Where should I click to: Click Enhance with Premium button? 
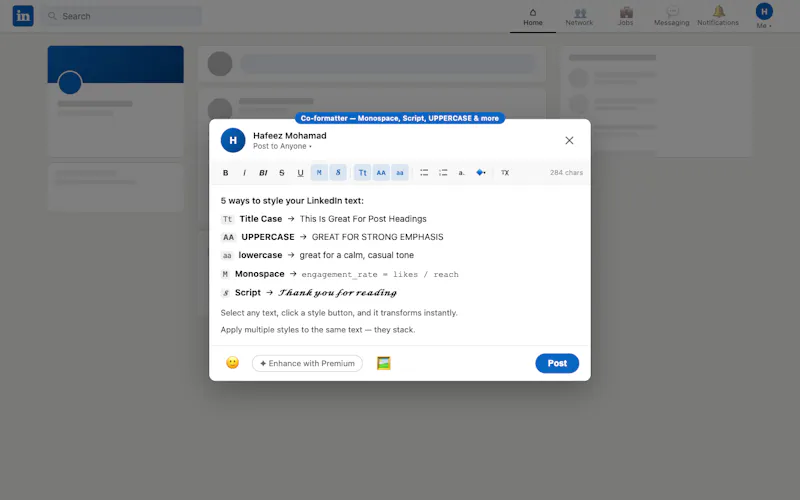[x=307, y=363]
